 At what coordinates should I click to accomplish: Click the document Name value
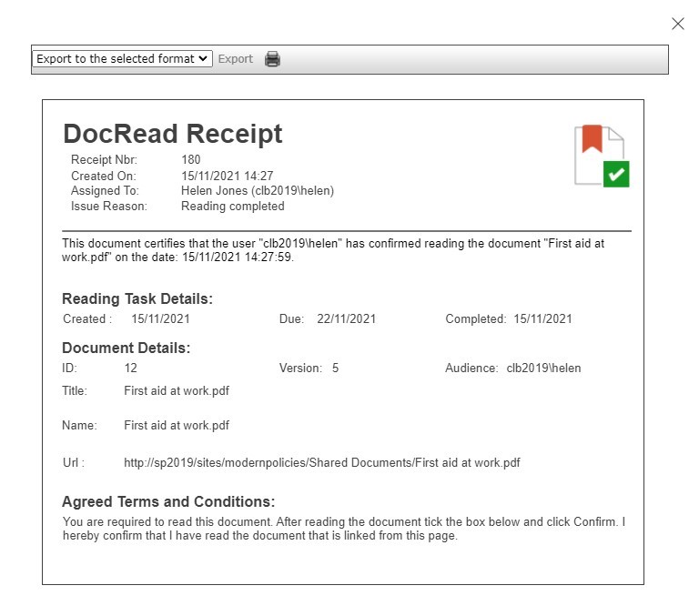click(x=177, y=425)
